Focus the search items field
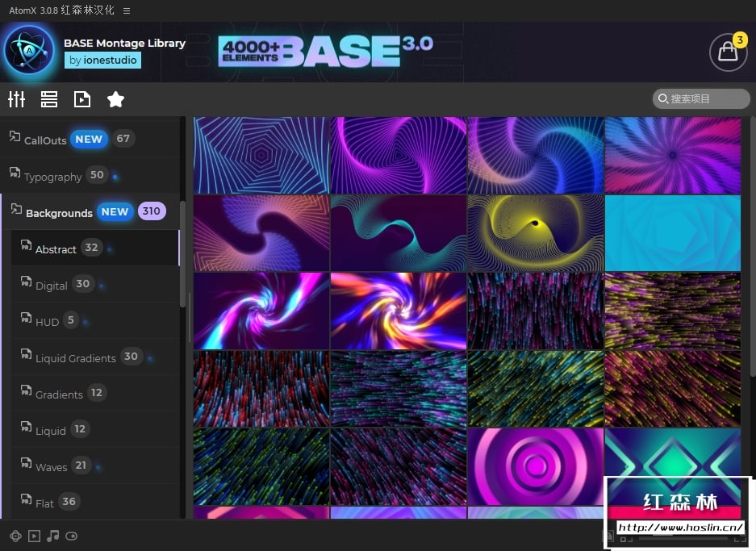Viewport: 756px width, 551px height. 701,98
